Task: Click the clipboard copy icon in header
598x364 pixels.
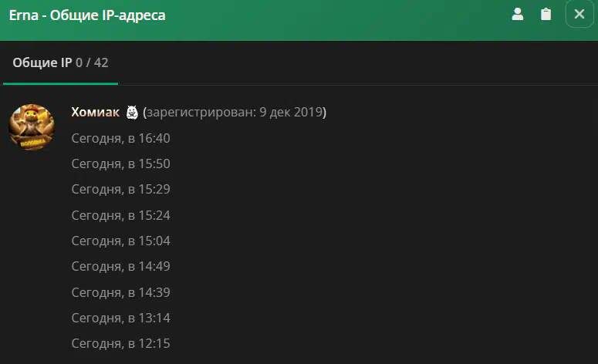Action: coord(546,14)
